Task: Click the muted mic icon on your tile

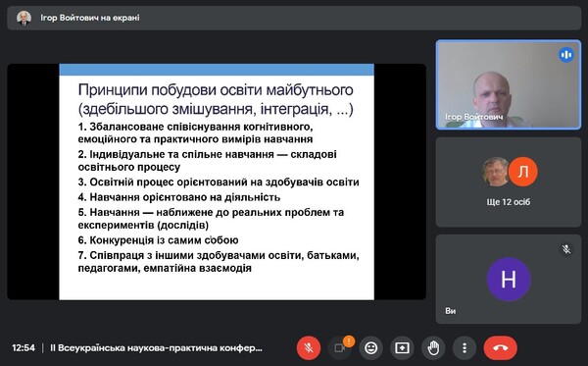Action: pyautogui.click(x=566, y=249)
